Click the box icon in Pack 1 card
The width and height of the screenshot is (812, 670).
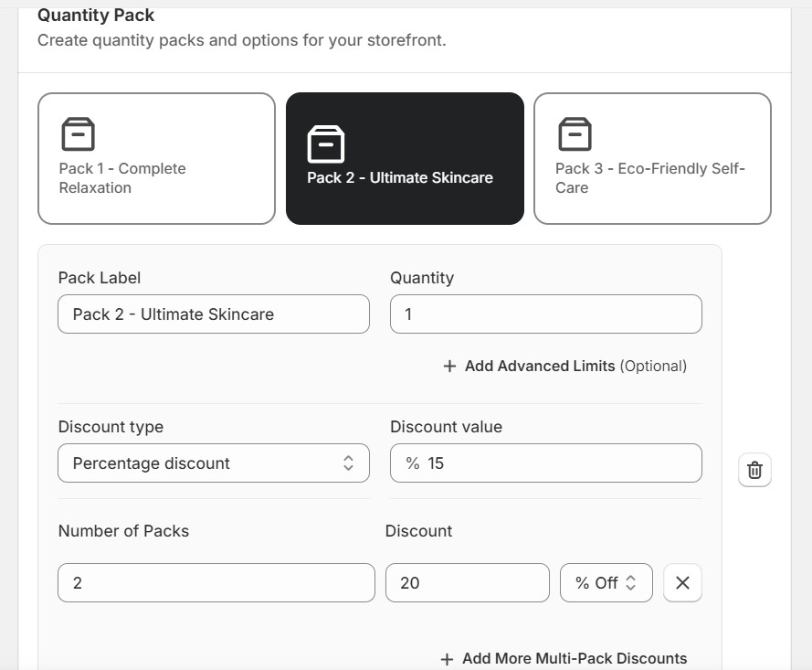(78, 134)
